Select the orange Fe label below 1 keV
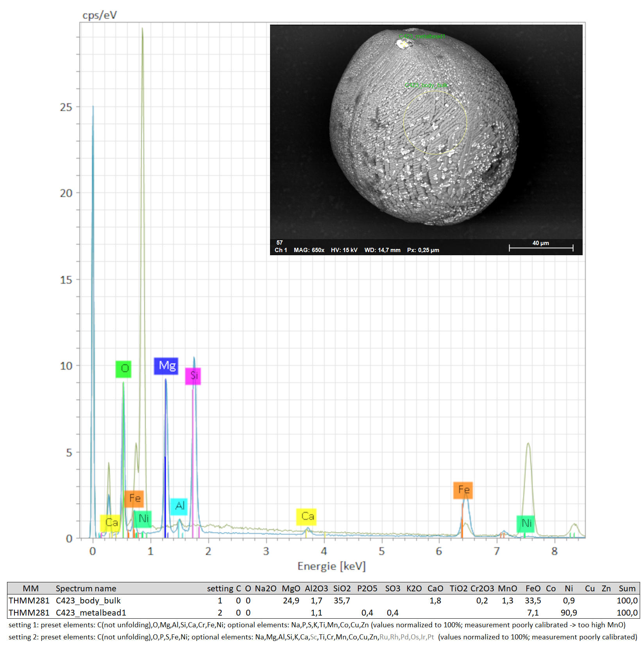This screenshot has height=648, width=644. pyautogui.click(x=134, y=499)
